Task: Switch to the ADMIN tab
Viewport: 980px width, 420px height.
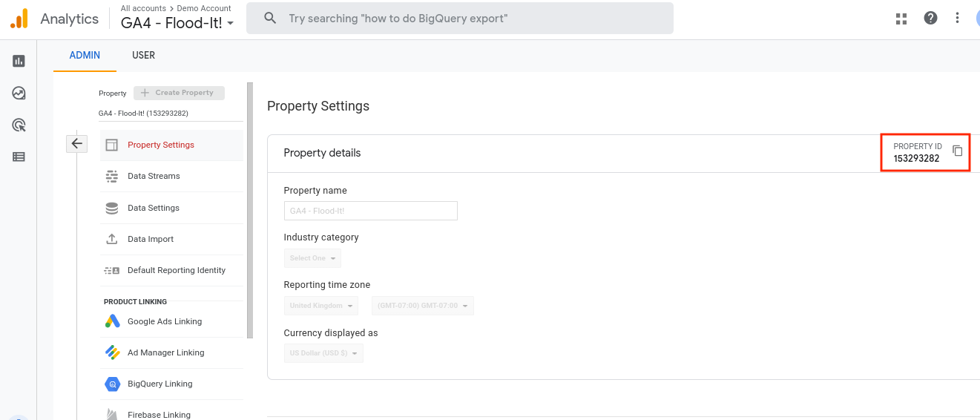Action: (85, 56)
